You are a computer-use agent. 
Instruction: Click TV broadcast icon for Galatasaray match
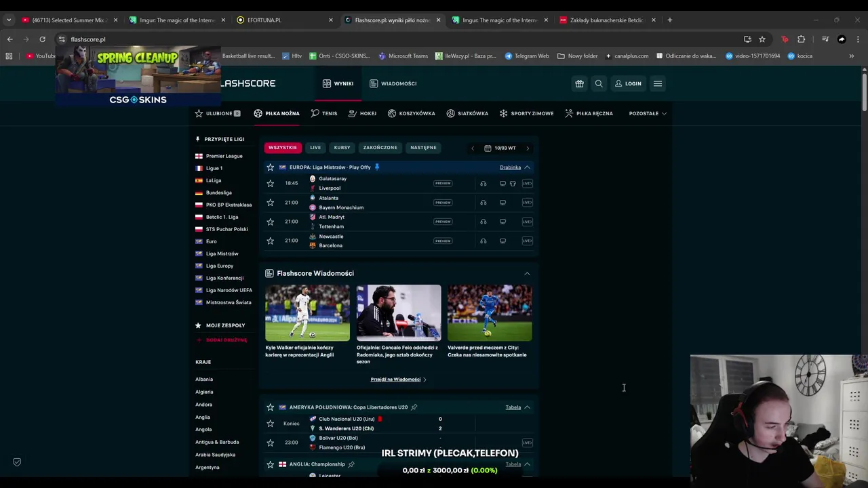502,183
